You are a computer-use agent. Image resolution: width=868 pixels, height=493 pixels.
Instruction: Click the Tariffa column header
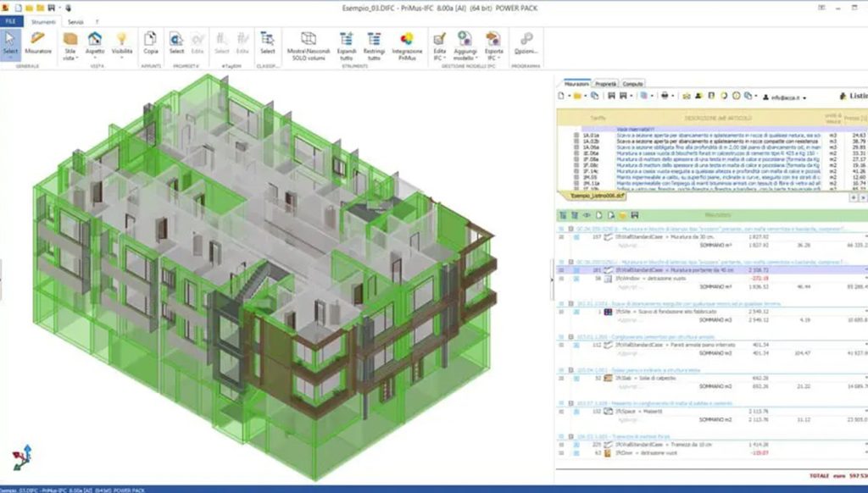pos(598,118)
